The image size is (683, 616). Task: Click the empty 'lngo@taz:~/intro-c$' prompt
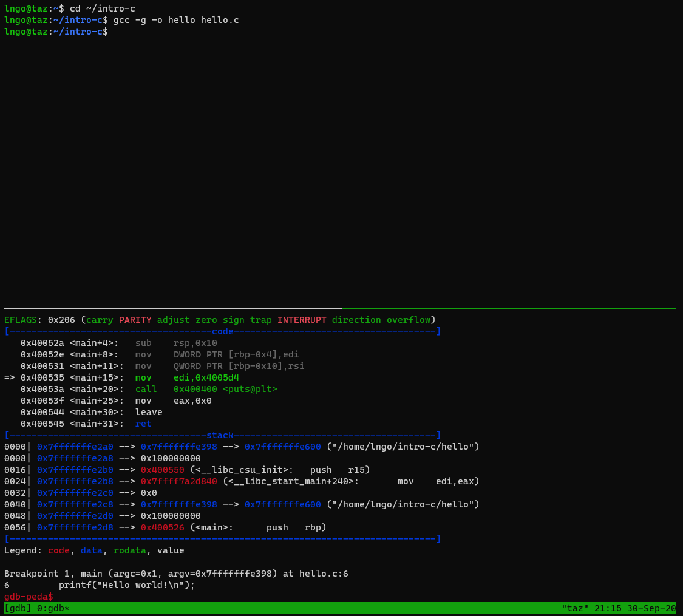[x=56, y=32]
